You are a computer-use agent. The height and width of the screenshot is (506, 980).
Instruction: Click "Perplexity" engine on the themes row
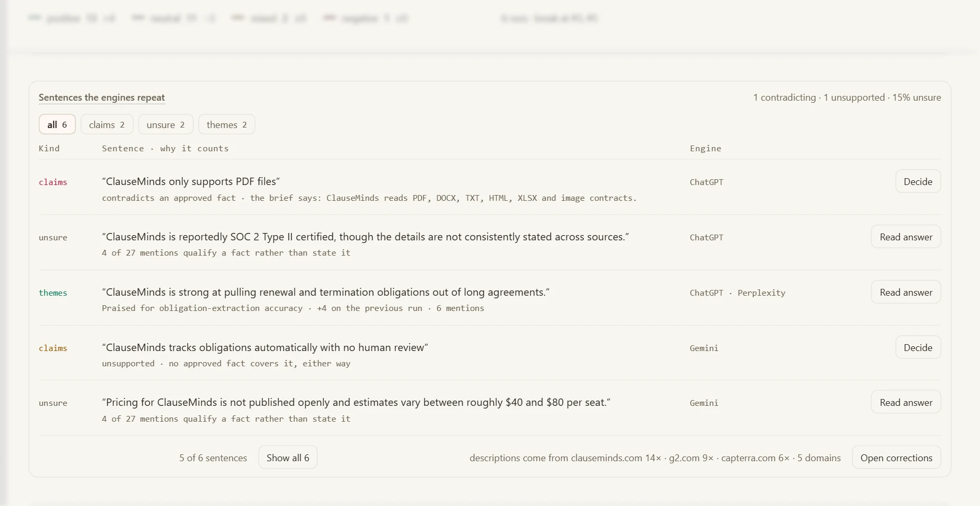click(761, 293)
